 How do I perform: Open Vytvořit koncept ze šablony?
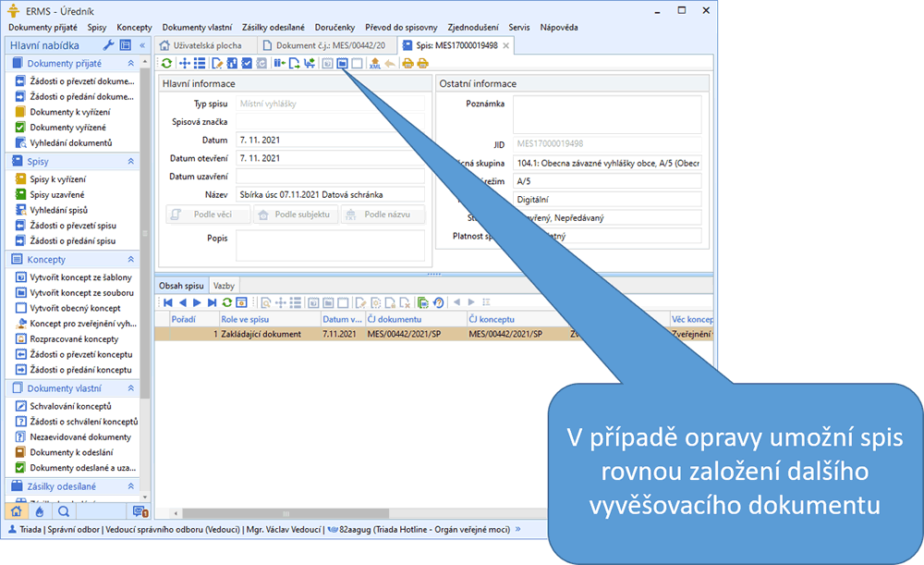click(75, 277)
